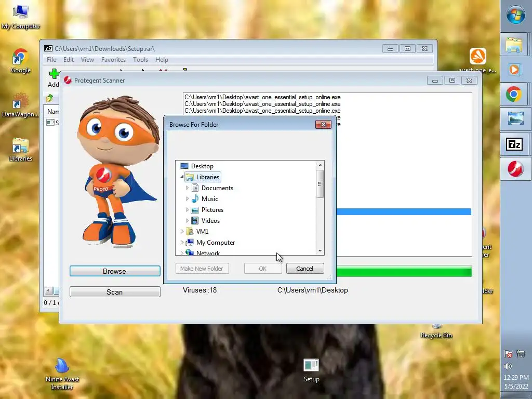Click Cancel in Browse For Folder
The height and width of the screenshot is (399, 532).
304,269
